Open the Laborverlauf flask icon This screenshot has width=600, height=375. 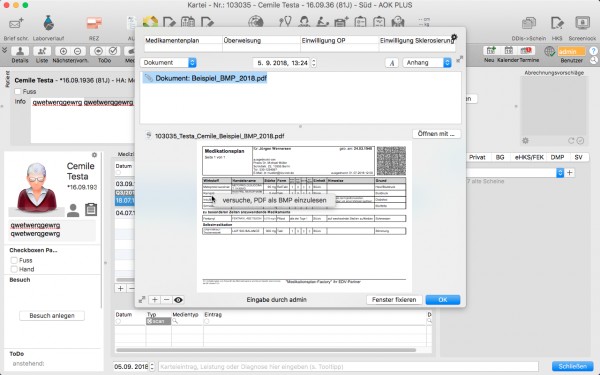[49, 23]
